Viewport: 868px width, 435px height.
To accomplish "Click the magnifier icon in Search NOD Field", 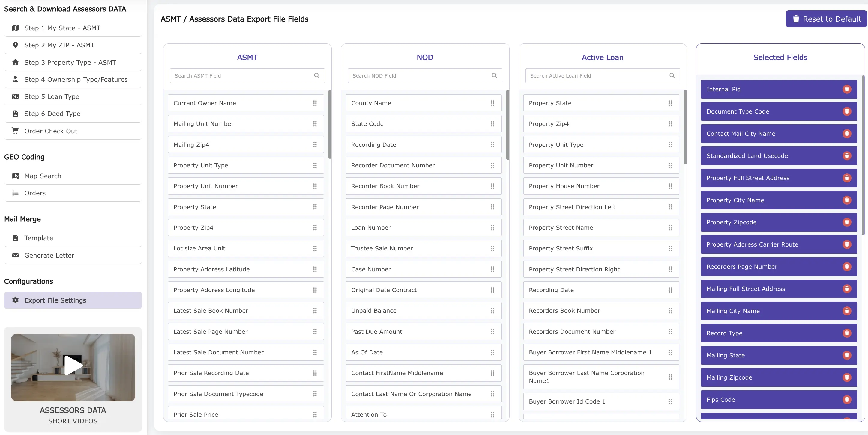I will (494, 75).
